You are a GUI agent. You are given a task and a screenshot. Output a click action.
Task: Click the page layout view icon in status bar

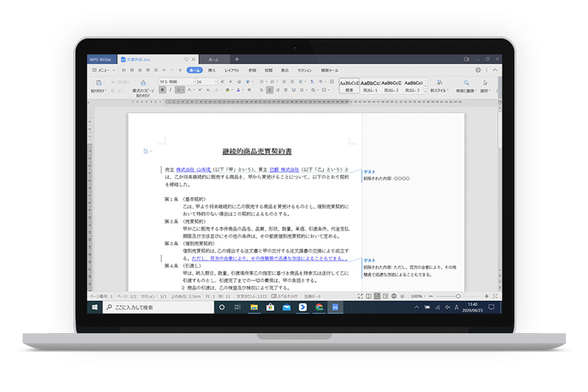pos(377,296)
